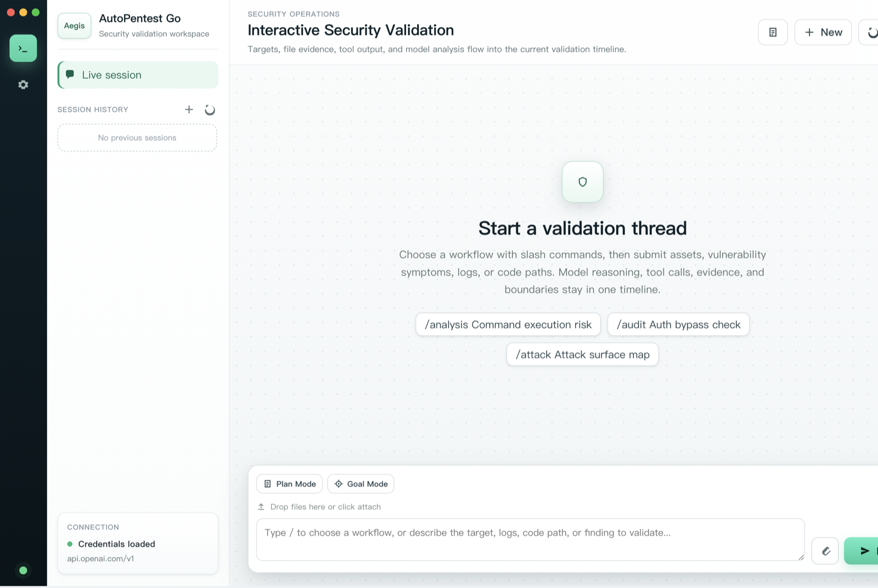
Task: Click the Aegis logo badge
Action: (74, 26)
